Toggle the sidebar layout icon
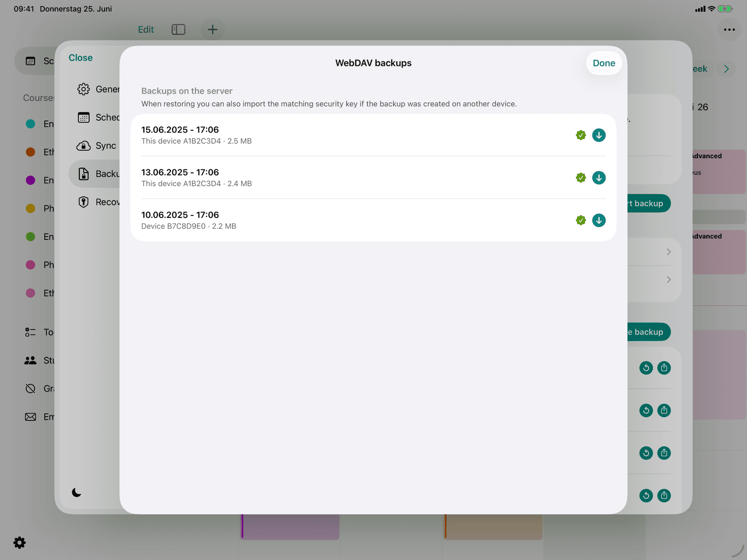This screenshot has height=560, width=747. [x=178, y=29]
